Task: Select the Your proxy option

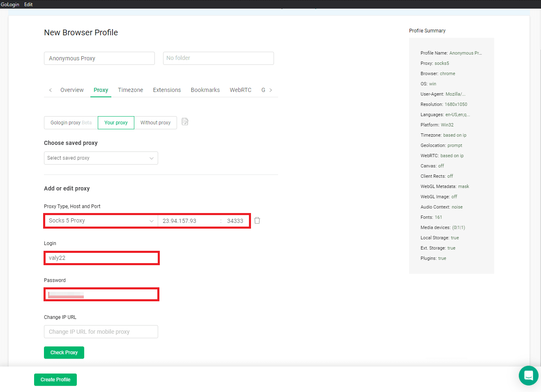Action: point(116,122)
